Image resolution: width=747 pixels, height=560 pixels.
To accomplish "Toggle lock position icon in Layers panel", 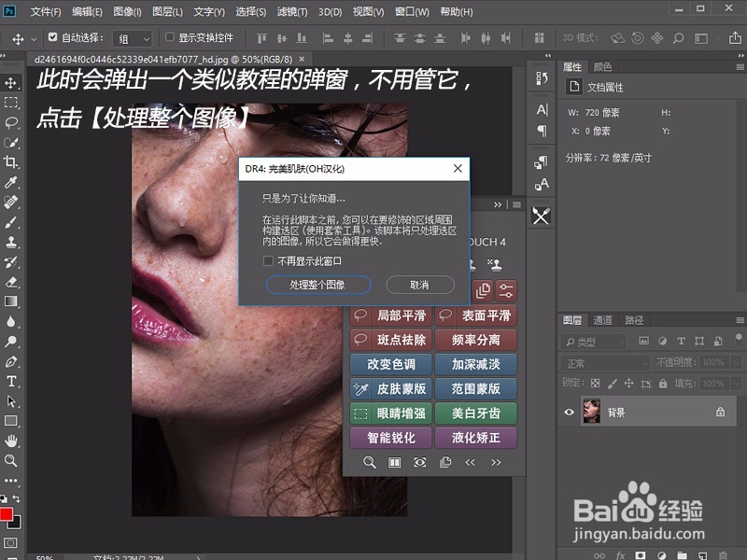I will [628, 383].
